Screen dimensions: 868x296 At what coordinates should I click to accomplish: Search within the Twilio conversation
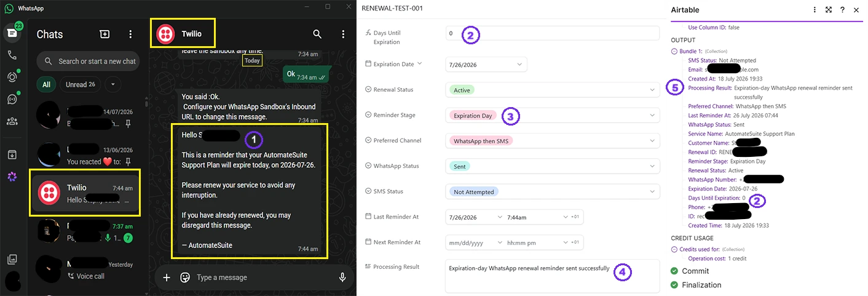point(317,34)
